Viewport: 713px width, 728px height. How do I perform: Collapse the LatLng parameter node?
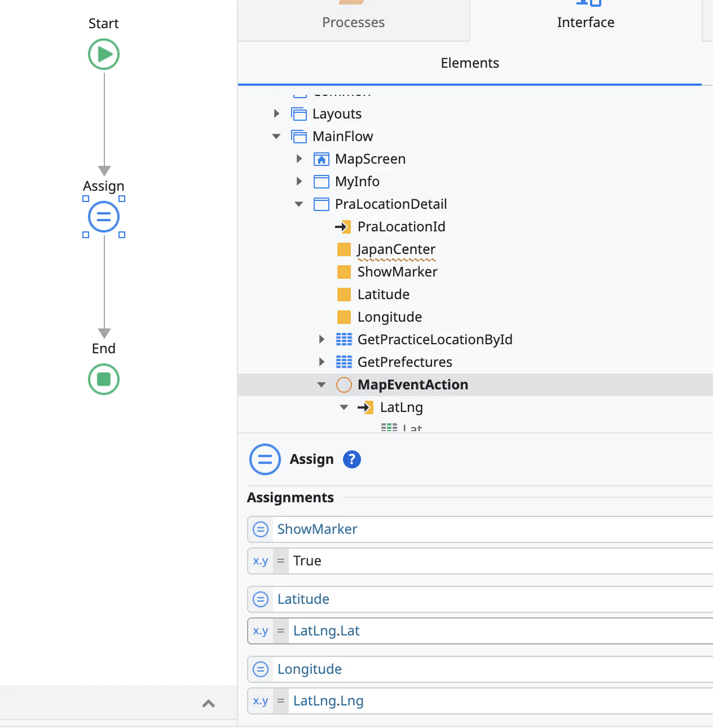(344, 407)
